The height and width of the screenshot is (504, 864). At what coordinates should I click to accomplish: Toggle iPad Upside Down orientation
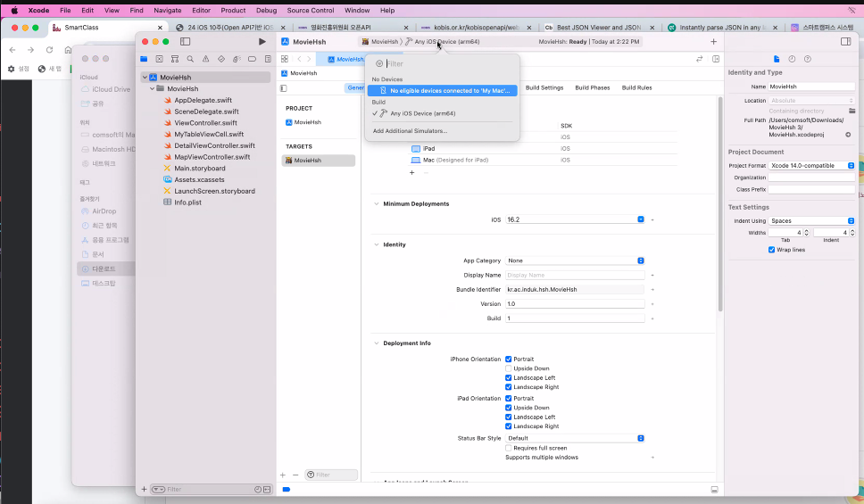(509, 408)
